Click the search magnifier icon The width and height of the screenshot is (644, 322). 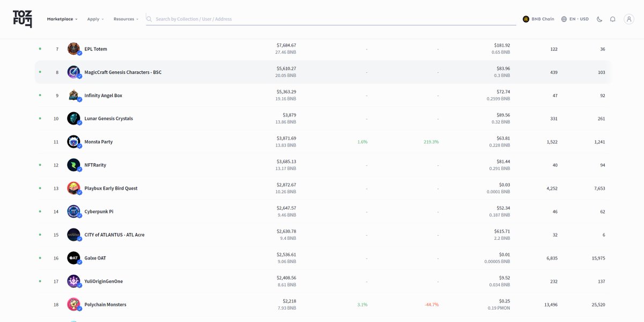point(150,19)
